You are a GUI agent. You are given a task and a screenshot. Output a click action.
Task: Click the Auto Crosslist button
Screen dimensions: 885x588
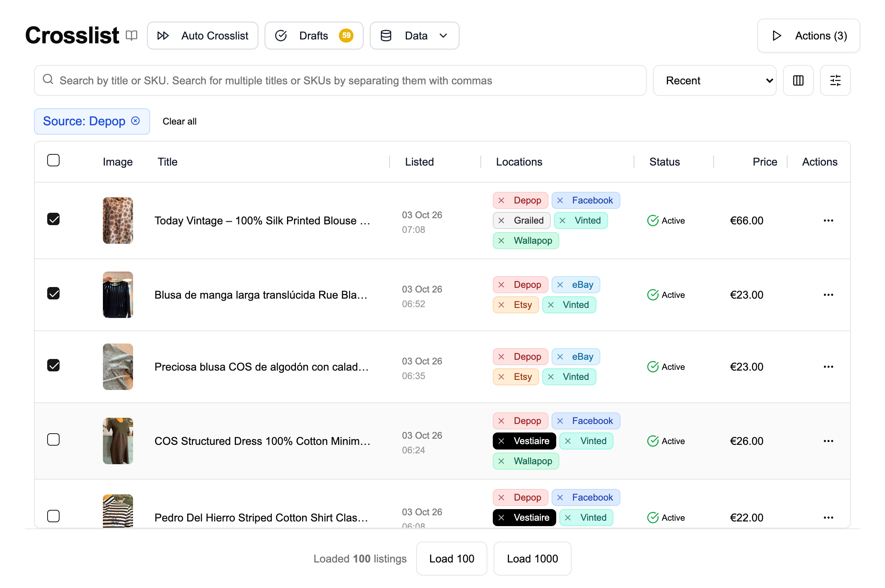click(x=203, y=36)
